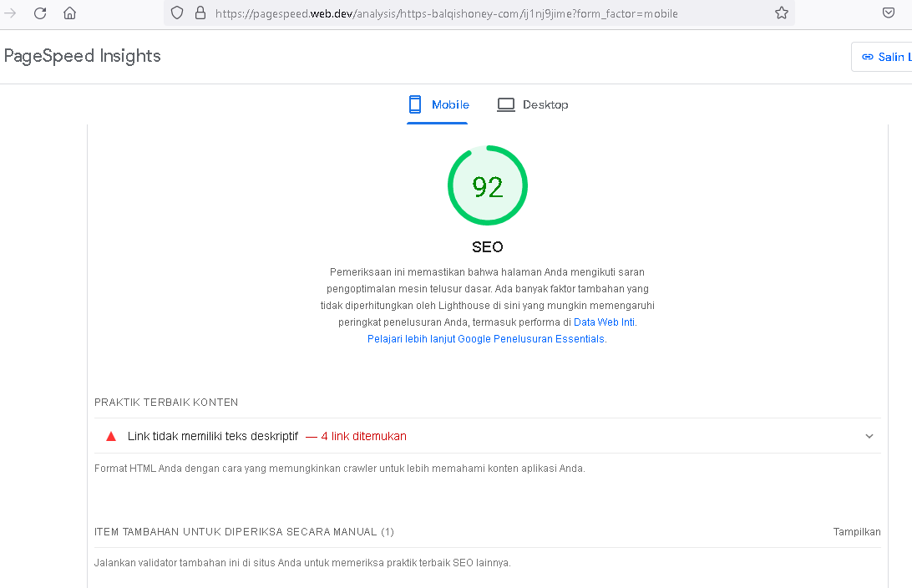Image resolution: width=912 pixels, height=588 pixels.
Task: Reload the page with the refresh icon
Action: tap(40, 13)
